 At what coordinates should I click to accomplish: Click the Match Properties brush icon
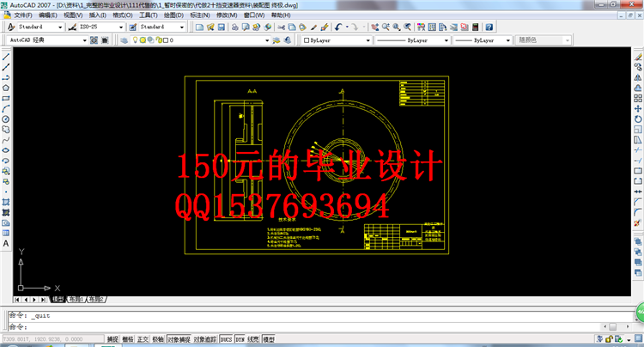click(x=313, y=27)
